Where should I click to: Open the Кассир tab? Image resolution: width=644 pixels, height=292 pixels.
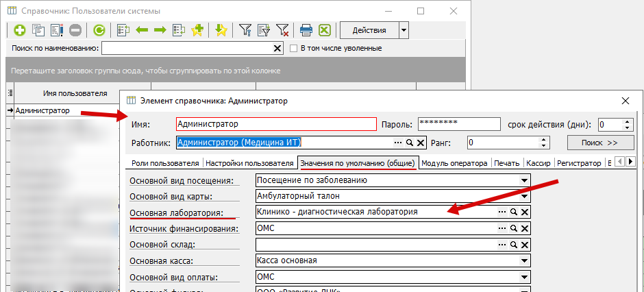(x=538, y=163)
